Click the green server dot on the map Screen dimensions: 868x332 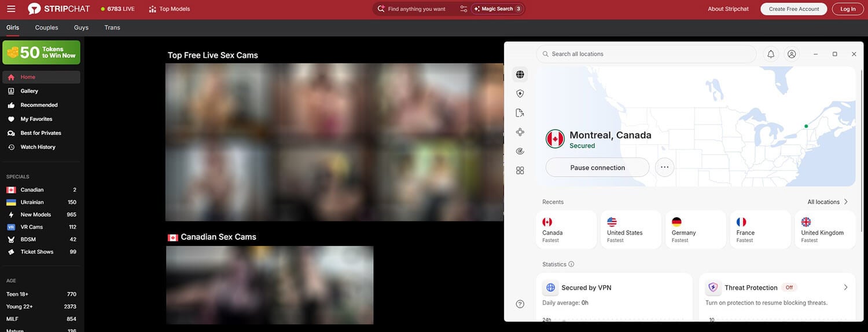tap(806, 126)
